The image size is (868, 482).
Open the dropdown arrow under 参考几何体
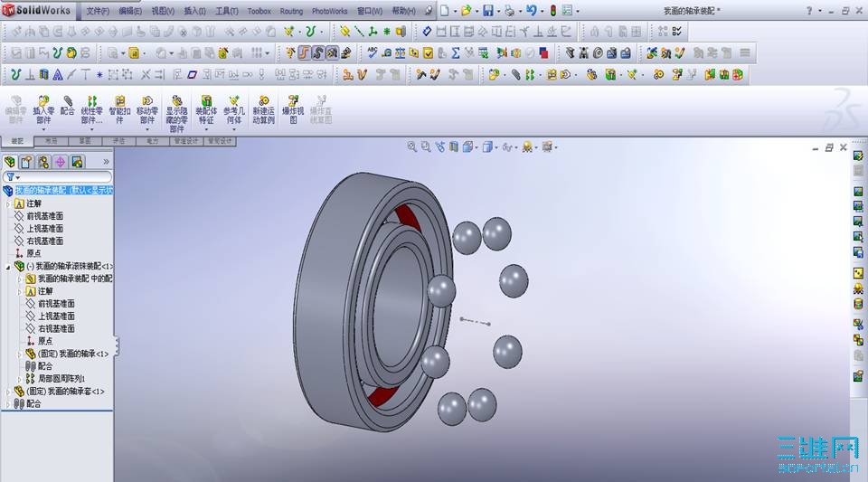tap(234, 129)
